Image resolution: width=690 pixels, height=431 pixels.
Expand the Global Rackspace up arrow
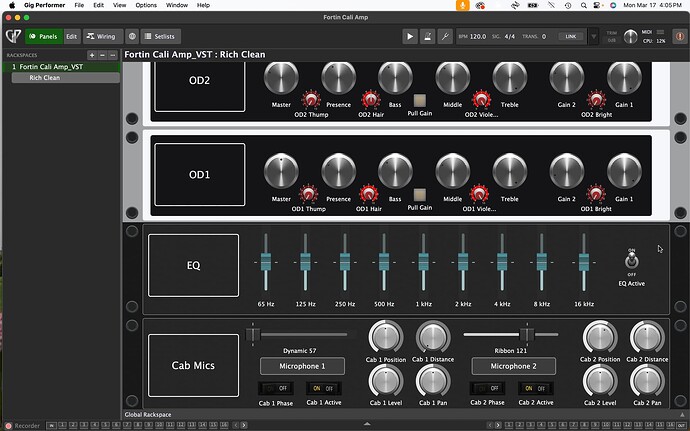[682, 415]
